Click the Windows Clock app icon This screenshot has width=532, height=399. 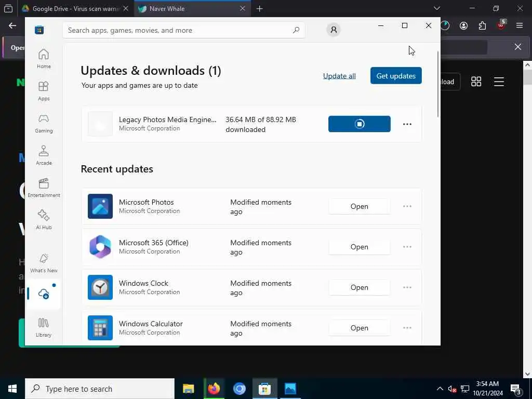click(100, 287)
